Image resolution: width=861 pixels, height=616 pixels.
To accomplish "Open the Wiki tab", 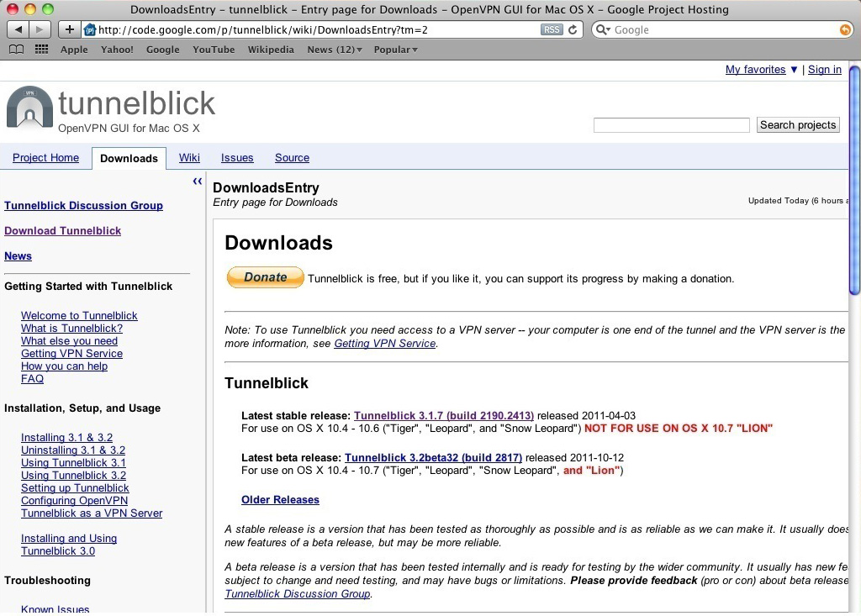I will point(189,157).
